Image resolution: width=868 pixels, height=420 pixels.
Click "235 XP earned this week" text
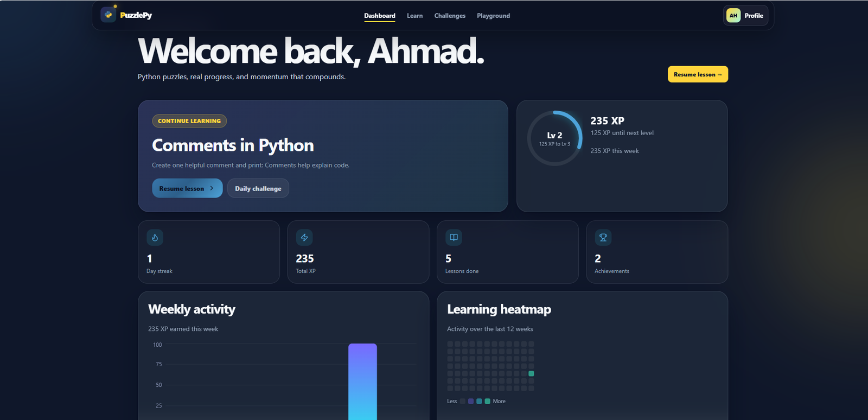point(183,329)
